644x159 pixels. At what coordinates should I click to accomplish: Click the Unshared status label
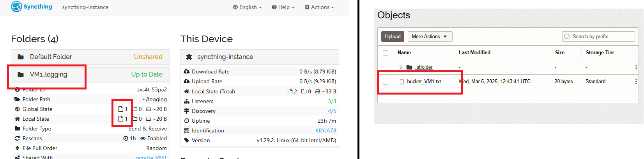(x=148, y=57)
